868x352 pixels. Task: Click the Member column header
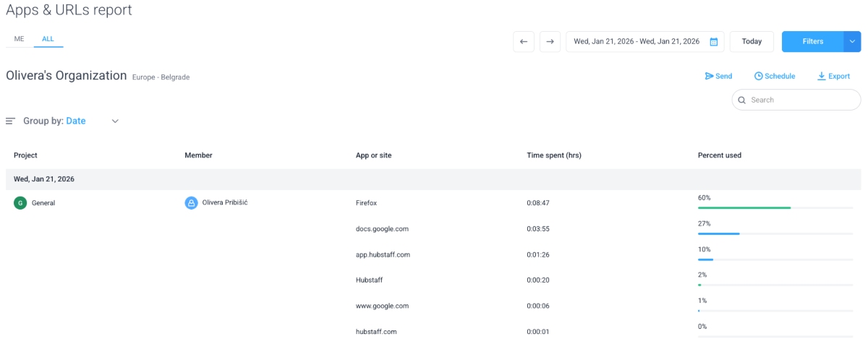[x=198, y=155]
